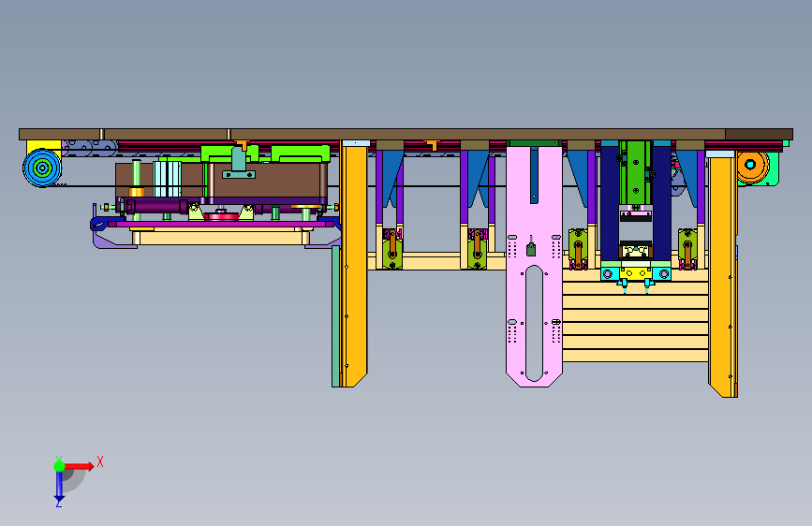Select the green vertical rail inside navy frame
Viewport: 812px width, 526px height.
635,173
